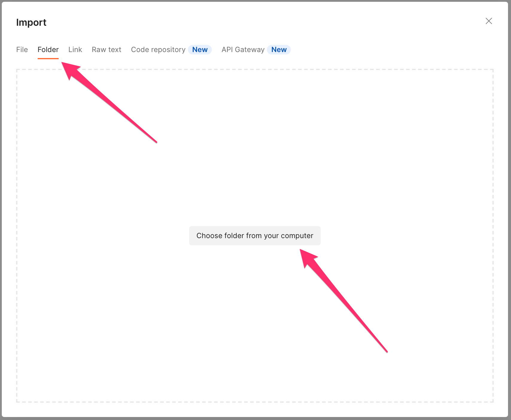Viewport: 511px width, 420px height.
Task: Switch to the Raw text tab
Action: pyautogui.click(x=107, y=50)
